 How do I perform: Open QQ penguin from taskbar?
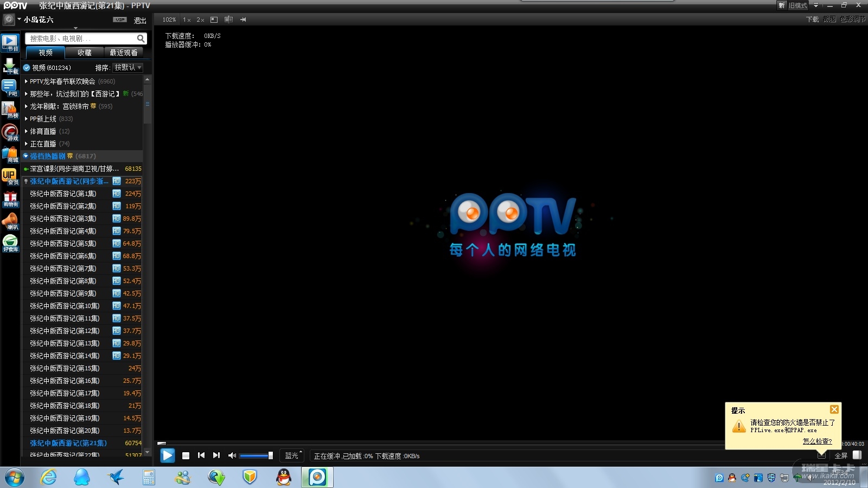tap(284, 477)
